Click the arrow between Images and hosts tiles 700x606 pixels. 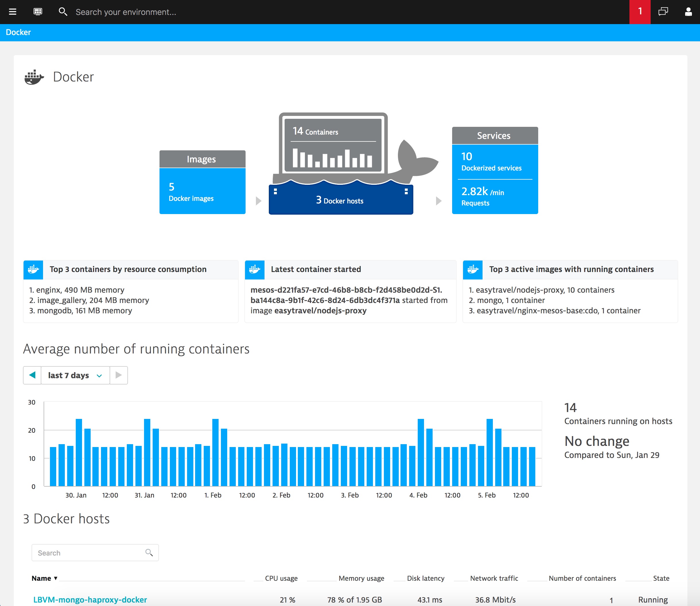point(258,201)
